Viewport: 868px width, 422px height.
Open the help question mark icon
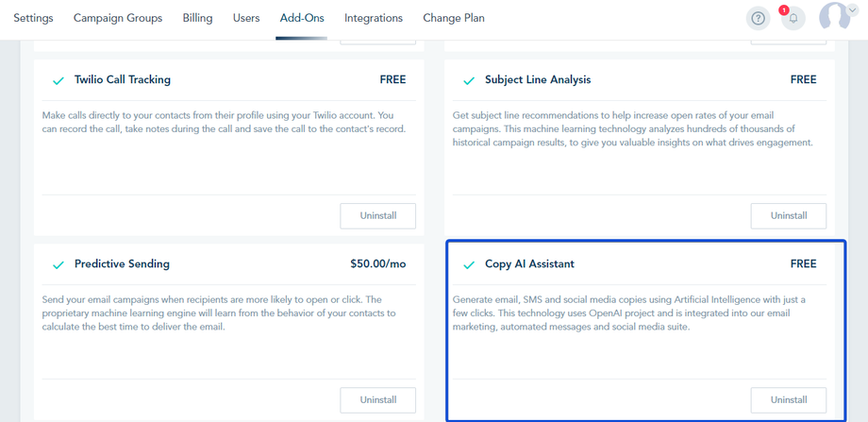pos(759,18)
